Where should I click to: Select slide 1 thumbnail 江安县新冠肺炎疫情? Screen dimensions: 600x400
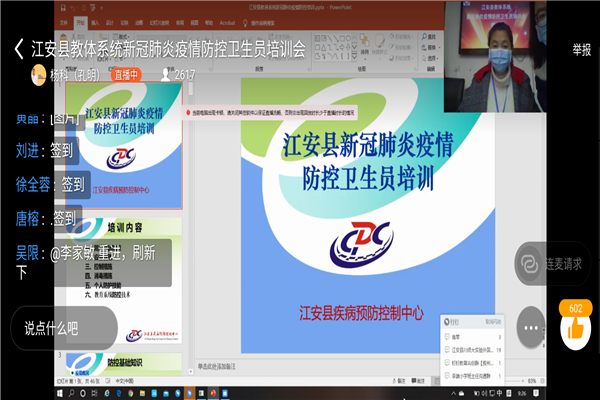click(x=124, y=145)
